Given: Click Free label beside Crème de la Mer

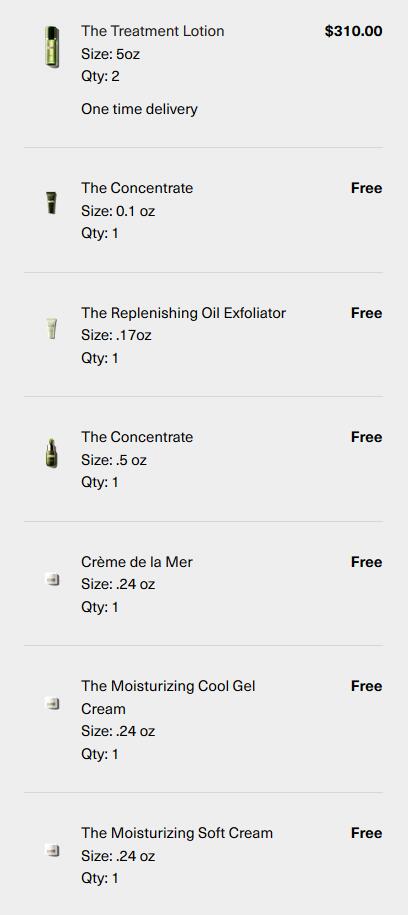Looking at the screenshot, I should click(x=367, y=562).
